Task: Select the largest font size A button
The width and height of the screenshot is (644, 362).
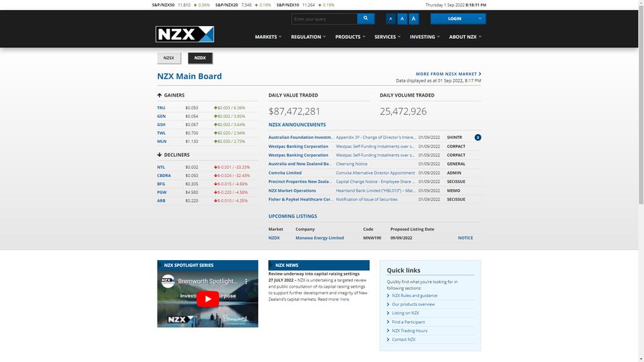Action: coord(414,19)
